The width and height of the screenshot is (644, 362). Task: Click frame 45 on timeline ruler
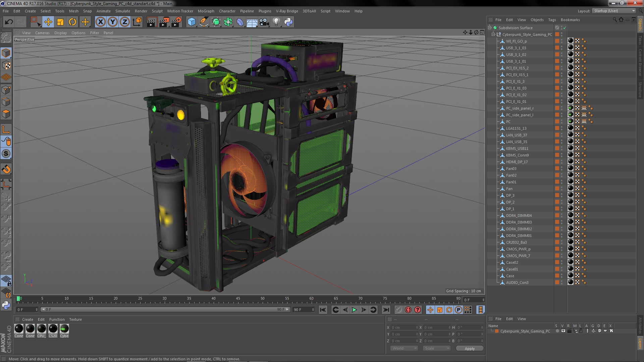(238, 299)
